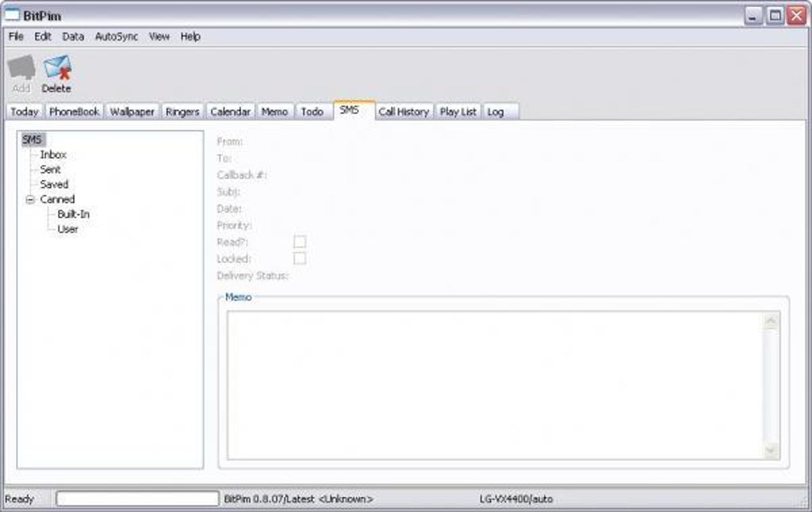Open the View menu
Screen dimensions: 812x512
(x=159, y=37)
